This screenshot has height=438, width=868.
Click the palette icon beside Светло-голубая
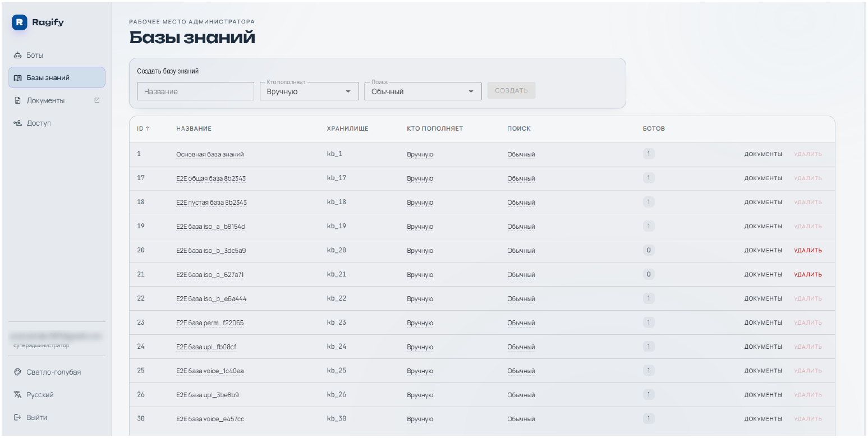17,372
